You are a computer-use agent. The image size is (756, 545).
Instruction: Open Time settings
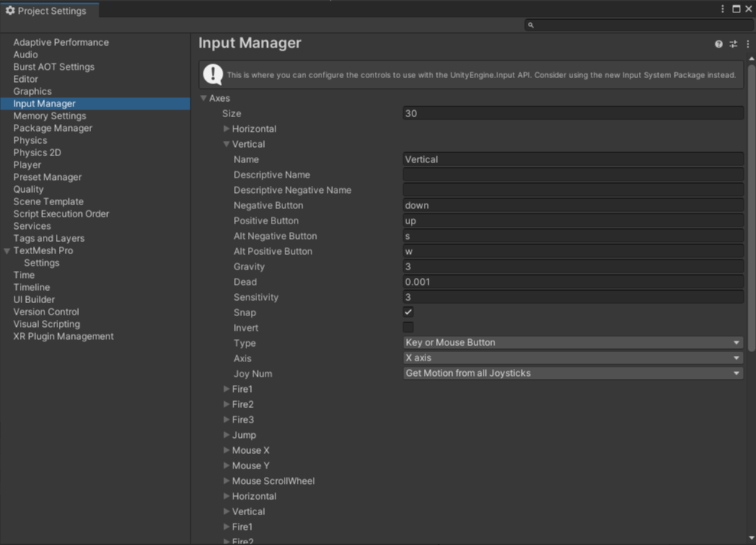24,275
